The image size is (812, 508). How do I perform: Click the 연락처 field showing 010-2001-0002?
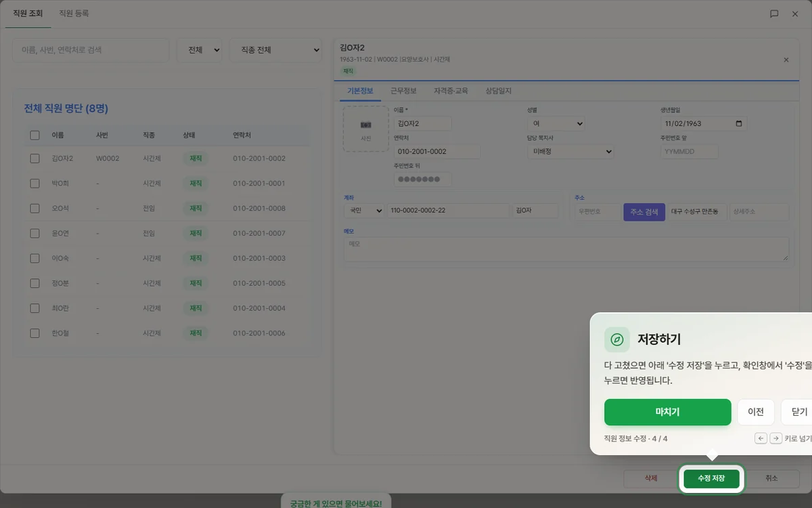(x=437, y=152)
